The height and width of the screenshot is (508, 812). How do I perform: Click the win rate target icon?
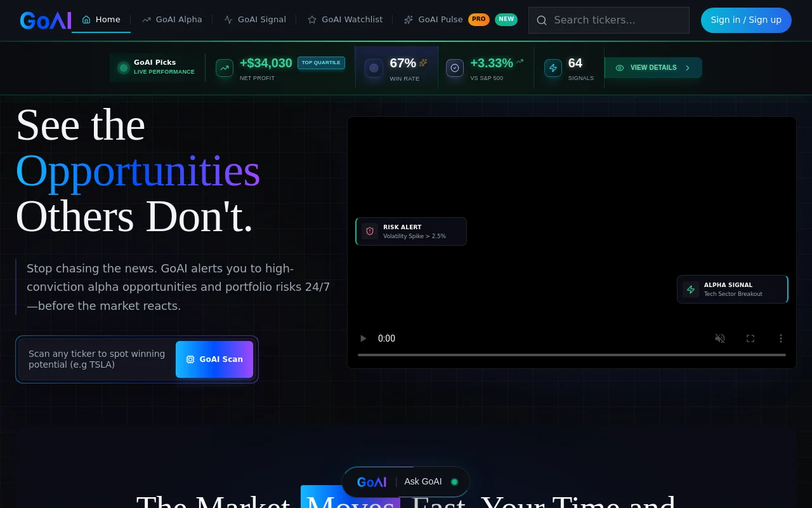pyautogui.click(x=374, y=68)
